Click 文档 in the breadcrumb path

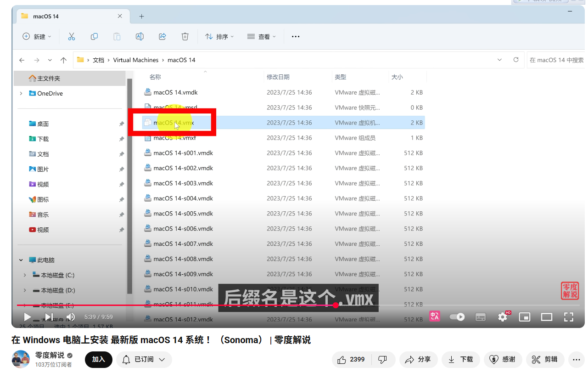(99, 60)
